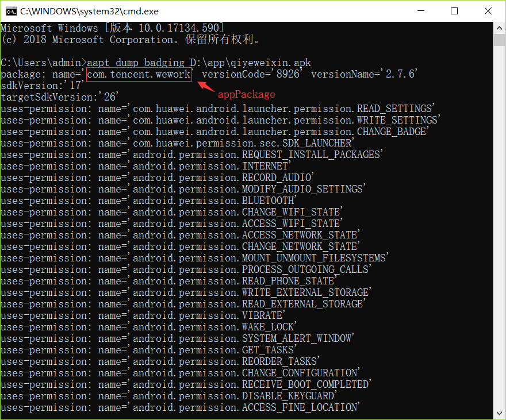Viewport: 506px width, 420px height.
Task: Click the CHANGE_BADGE permission line
Action: [214, 132]
